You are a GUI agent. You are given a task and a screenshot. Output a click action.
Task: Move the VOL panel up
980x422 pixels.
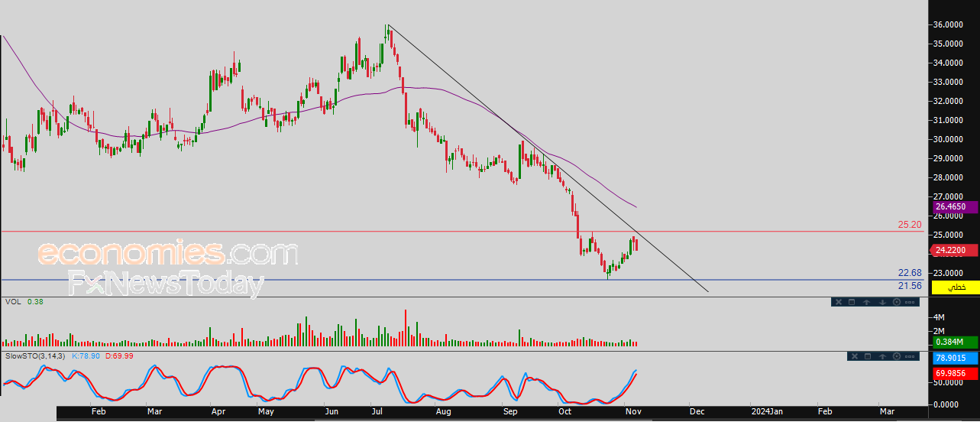(866, 302)
